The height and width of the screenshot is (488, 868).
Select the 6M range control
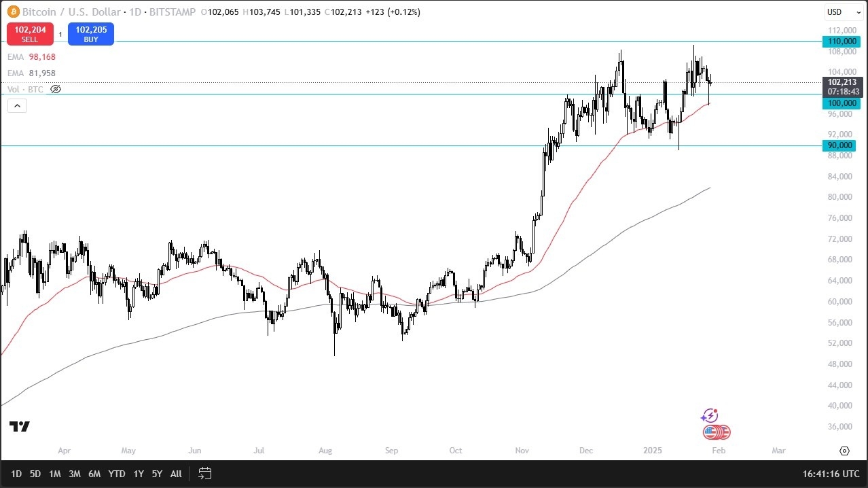point(94,474)
